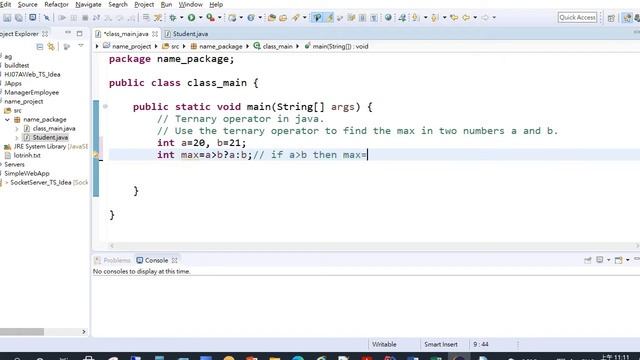This screenshot has width=640, height=360.
Task: Collapse the name_package tree node
Action: [x=7, y=120]
